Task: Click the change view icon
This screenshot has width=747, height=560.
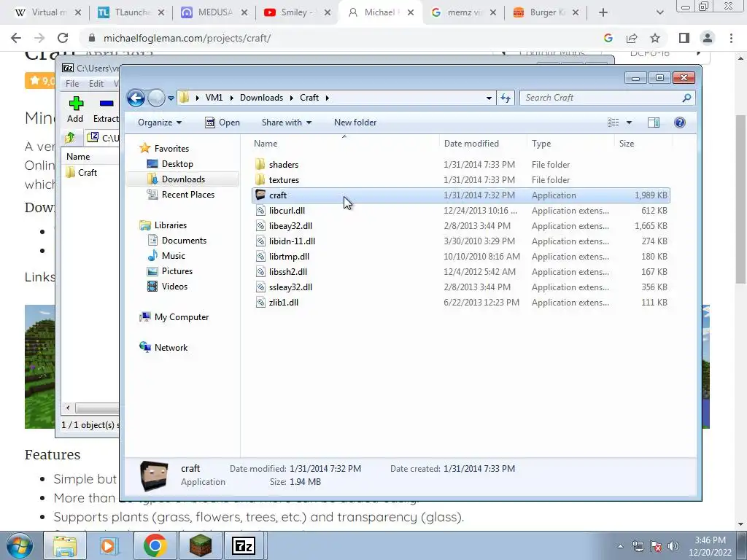Action: click(x=613, y=122)
